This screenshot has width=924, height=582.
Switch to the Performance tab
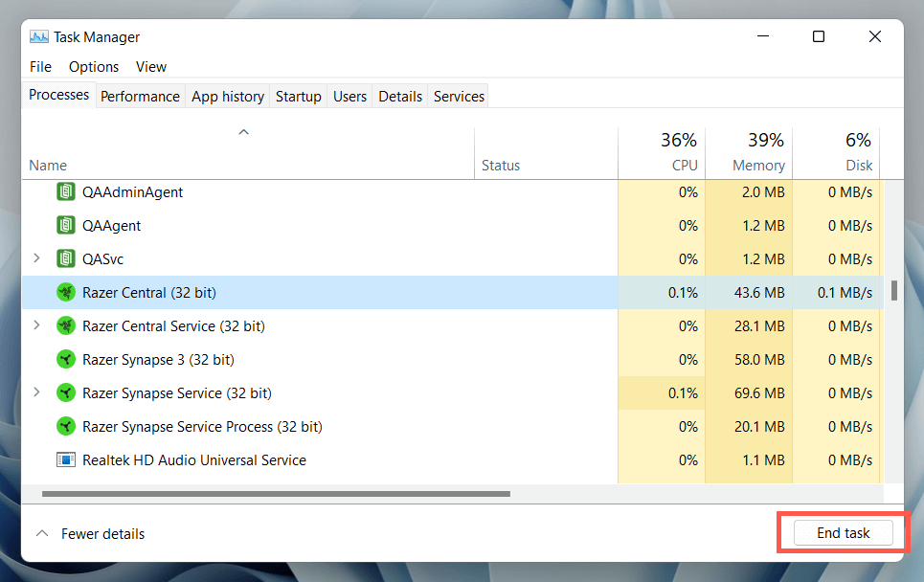[x=140, y=97]
